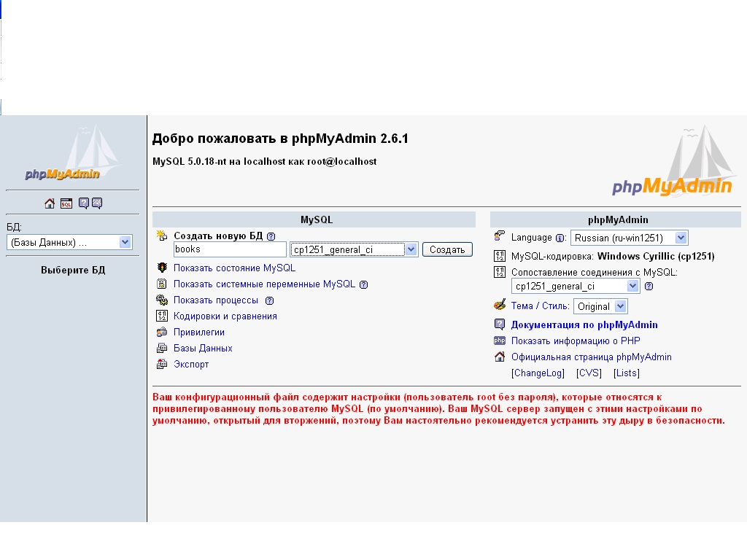
Task: Click help icon beside connection collation dropdown
Action: [649, 286]
